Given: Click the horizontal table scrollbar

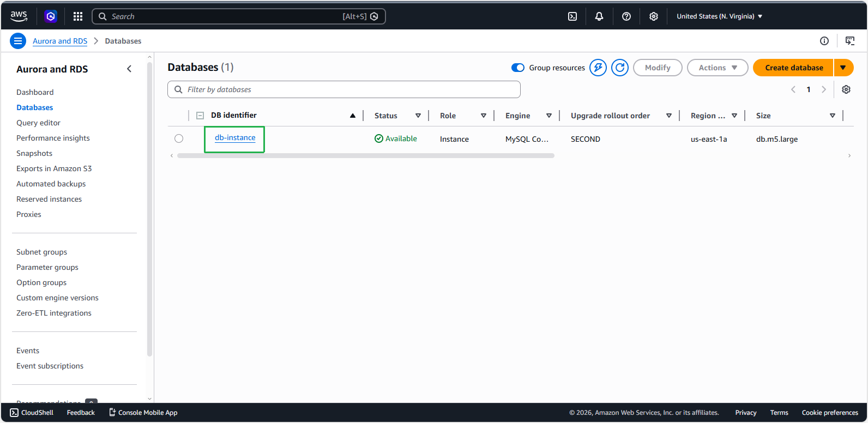Looking at the screenshot, I should pyautogui.click(x=366, y=156).
